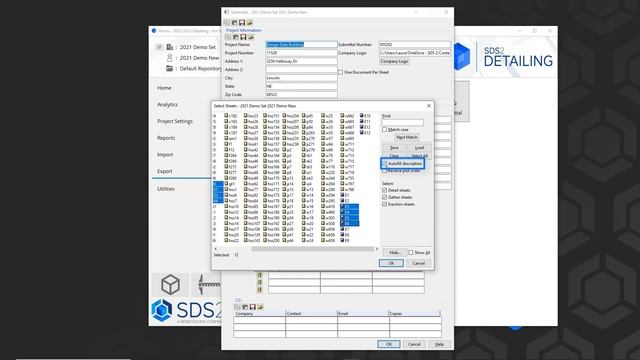Click the Next Match button
The height and width of the screenshot is (360, 640).
click(407, 138)
